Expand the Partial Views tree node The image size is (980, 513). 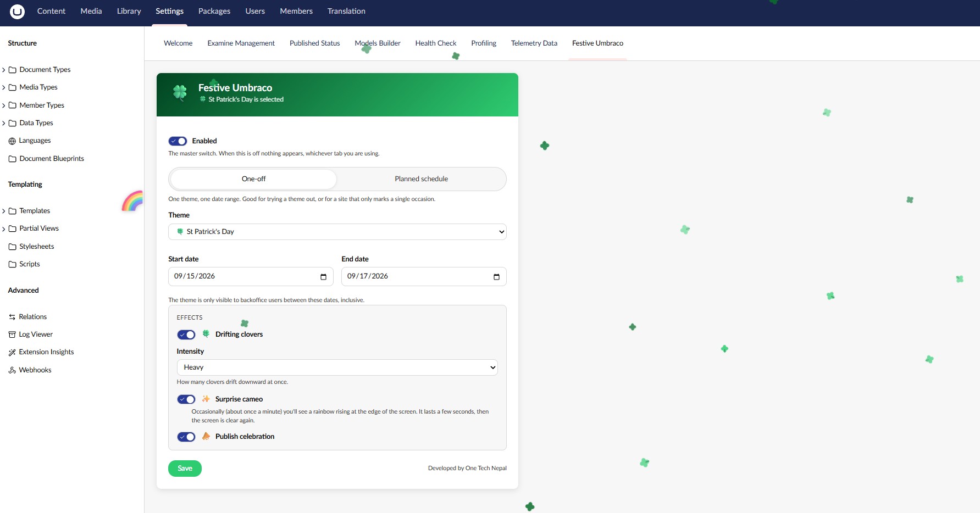4,228
